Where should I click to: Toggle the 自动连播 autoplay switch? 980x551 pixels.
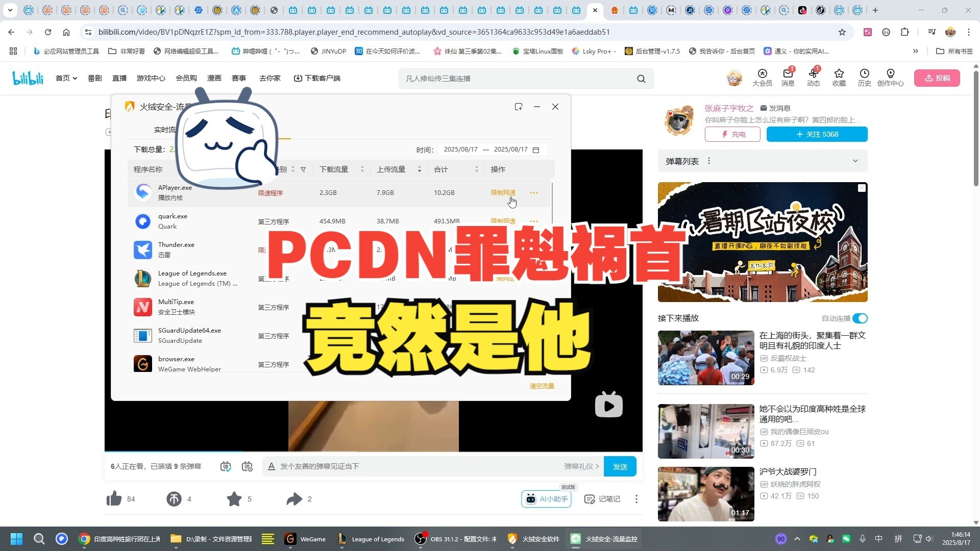[860, 318]
